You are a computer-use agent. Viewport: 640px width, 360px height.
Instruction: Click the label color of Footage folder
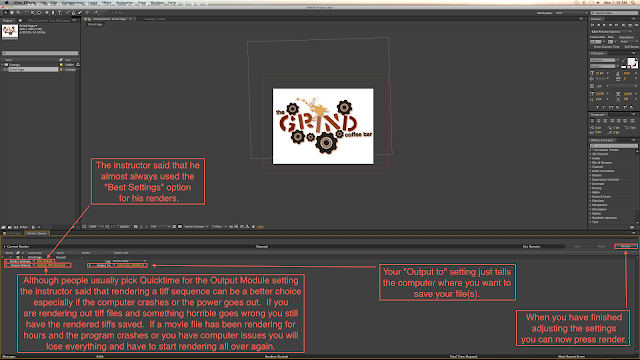coord(61,64)
